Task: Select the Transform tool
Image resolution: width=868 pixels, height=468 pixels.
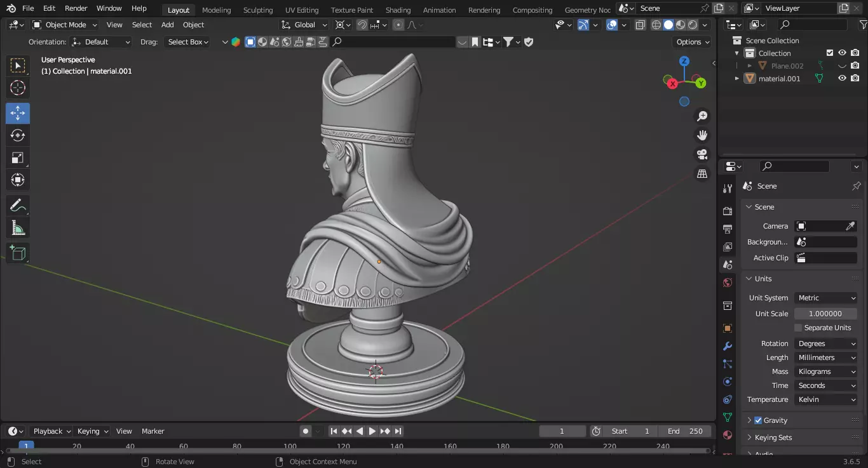Action: point(18,180)
